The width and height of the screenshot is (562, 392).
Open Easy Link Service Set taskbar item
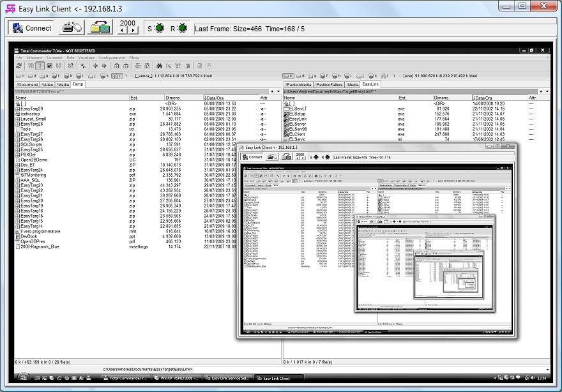point(228,378)
